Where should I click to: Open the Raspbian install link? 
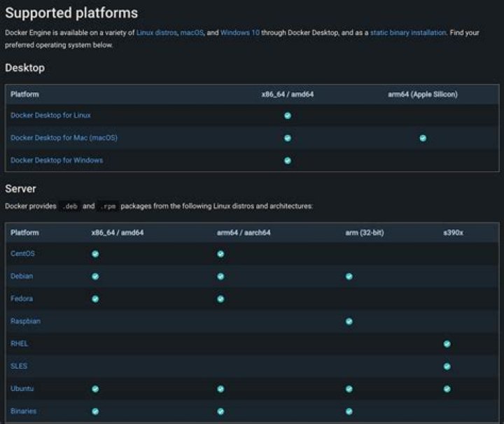coord(25,321)
